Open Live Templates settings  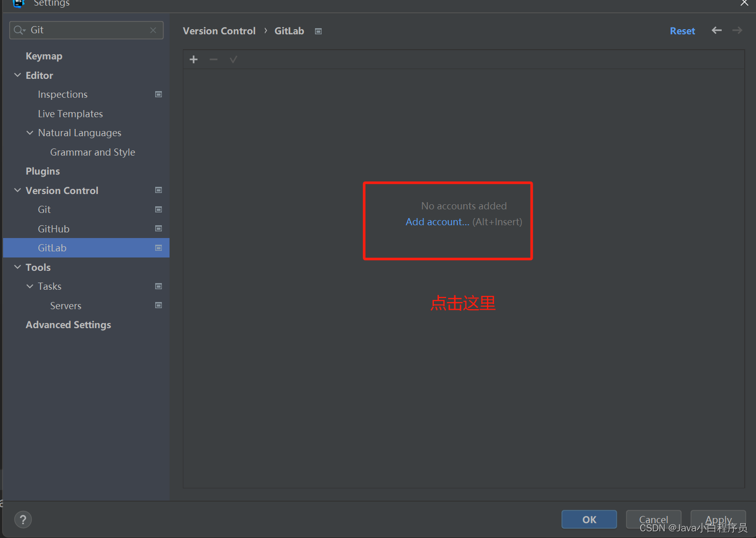pyautogui.click(x=70, y=114)
